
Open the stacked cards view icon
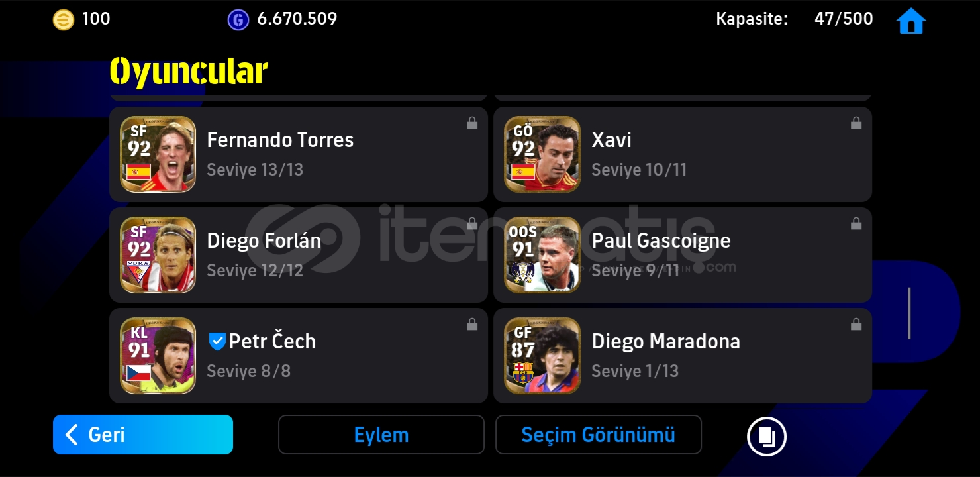[x=766, y=436]
